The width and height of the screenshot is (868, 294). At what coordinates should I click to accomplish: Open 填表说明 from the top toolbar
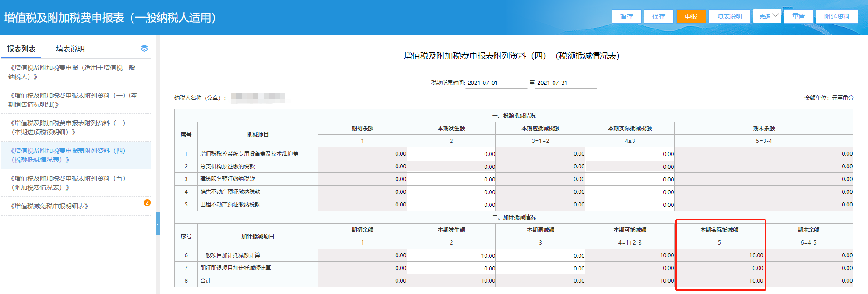pos(729,16)
